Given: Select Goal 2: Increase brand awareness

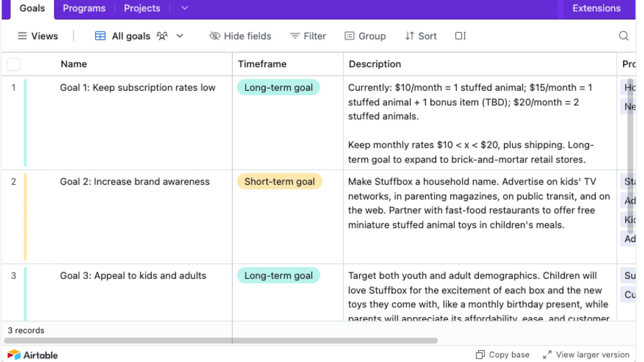Looking at the screenshot, I should 135,182.
